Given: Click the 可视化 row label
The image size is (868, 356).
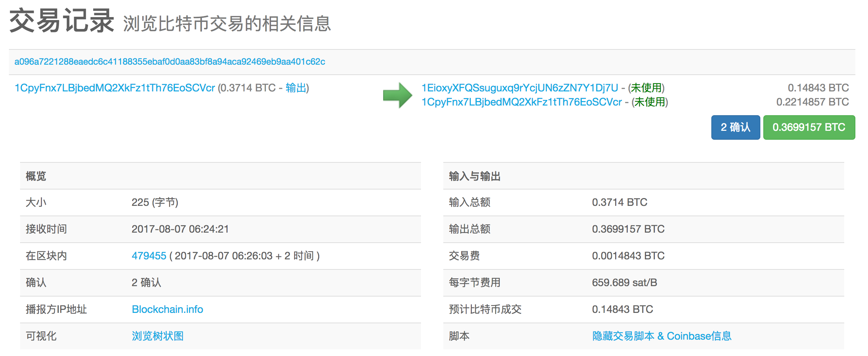Looking at the screenshot, I should 41,336.
